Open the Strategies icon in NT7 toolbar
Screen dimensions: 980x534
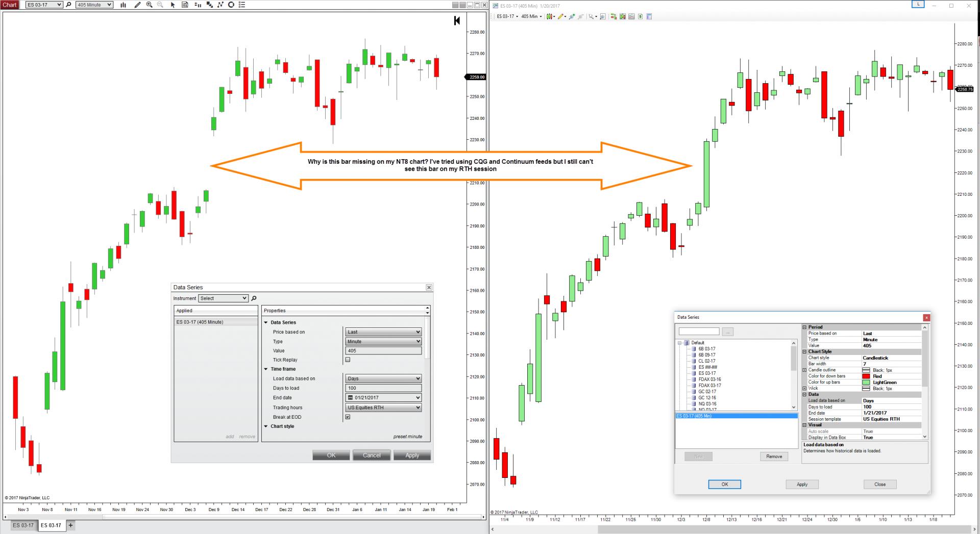pyautogui.click(x=631, y=16)
